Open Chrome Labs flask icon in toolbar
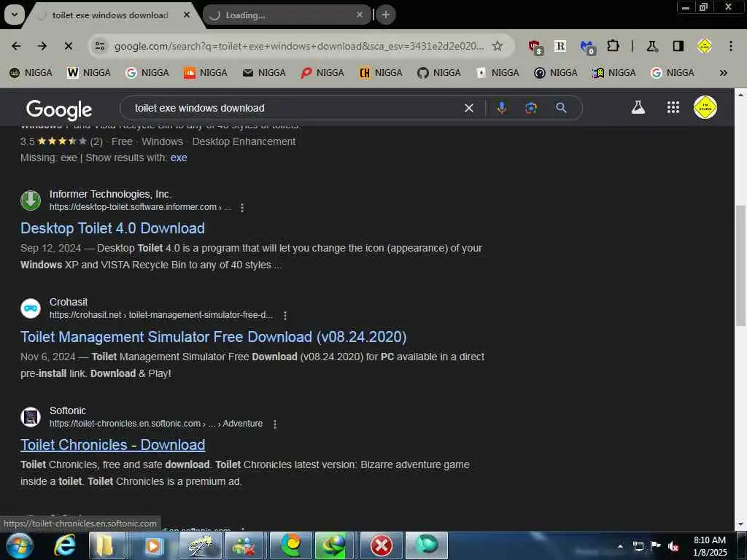This screenshot has height=560, width=747. 651,46
